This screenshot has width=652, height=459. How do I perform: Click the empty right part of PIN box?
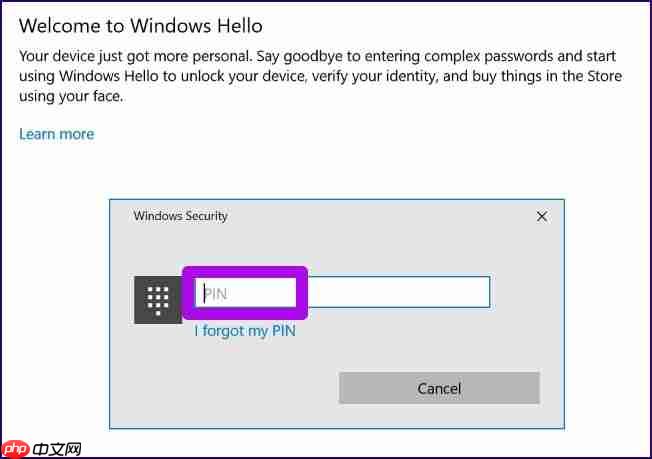click(x=399, y=292)
